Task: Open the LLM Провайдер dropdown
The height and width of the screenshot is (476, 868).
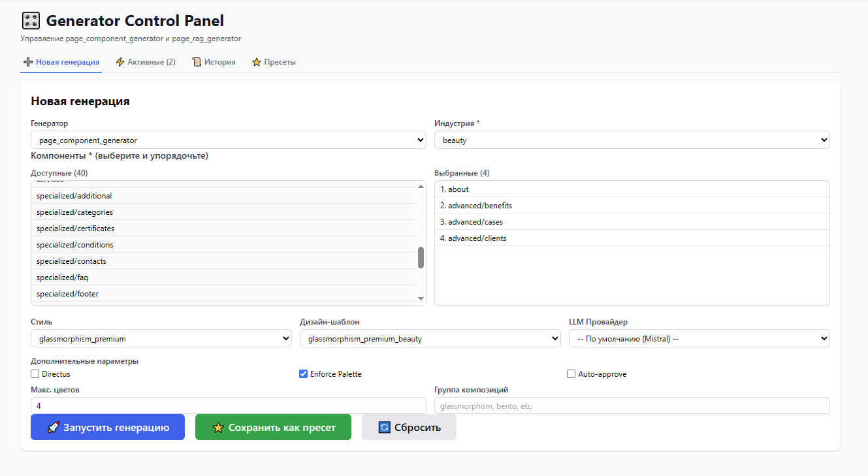Action: click(x=699, y=338)
